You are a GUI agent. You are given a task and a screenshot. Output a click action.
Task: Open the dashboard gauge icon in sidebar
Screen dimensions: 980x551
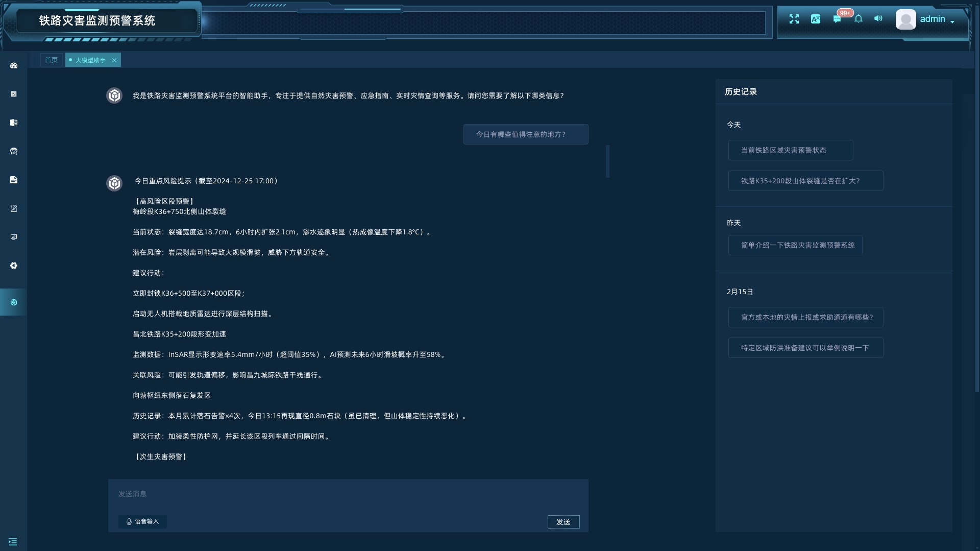[14, 65]
